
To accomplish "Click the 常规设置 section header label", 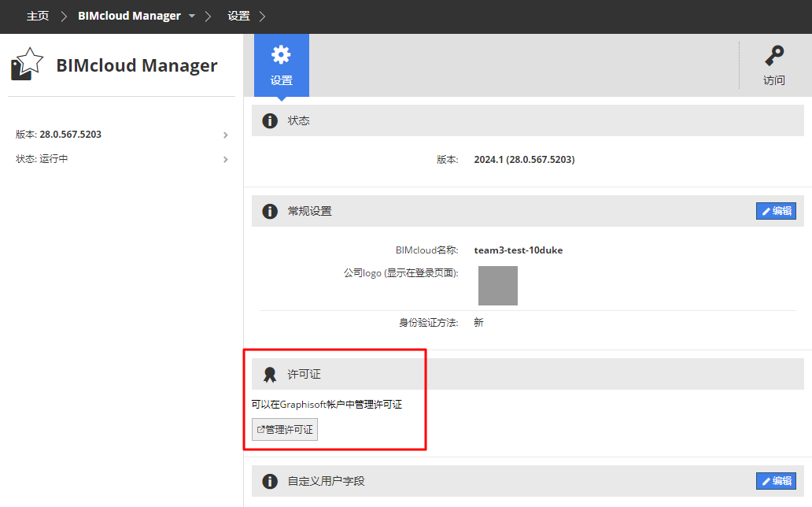I will (310, 212).
